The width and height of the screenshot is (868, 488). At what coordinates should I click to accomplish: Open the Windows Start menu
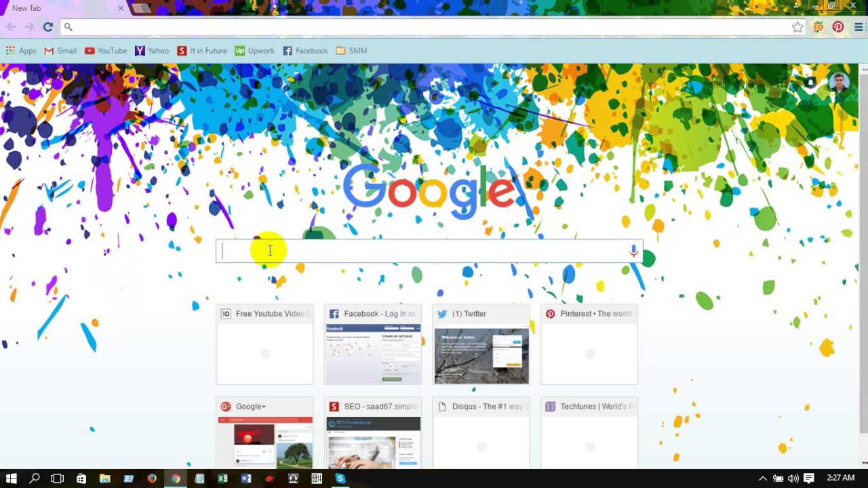pyautogui.click(x=11, y=479)
